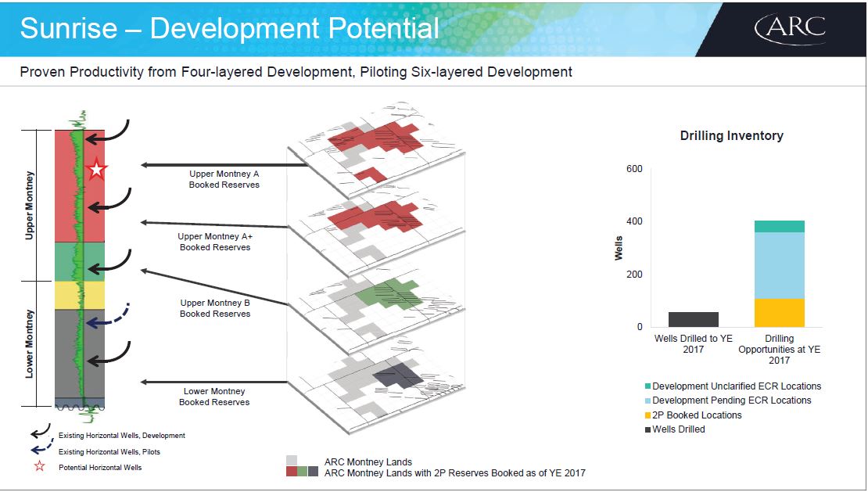Click the 'Wells Drilled to YE 2017' axis label
This screenshot has width=868, height=492.
tap(693, 343)
